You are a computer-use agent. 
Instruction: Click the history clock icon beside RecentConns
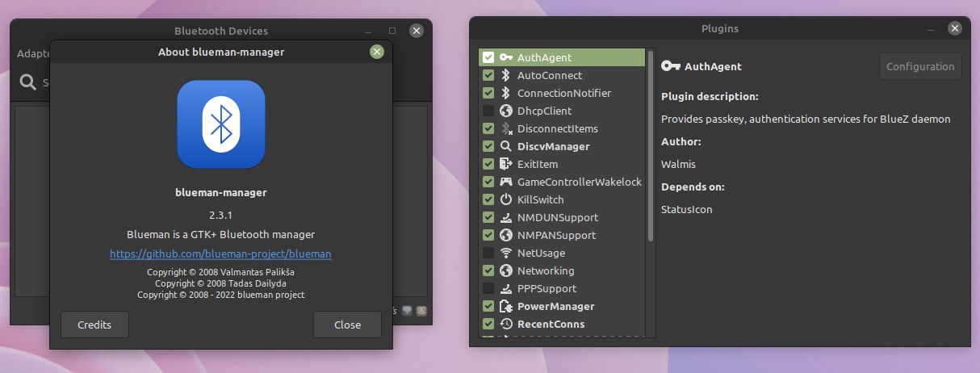(506, 324)
